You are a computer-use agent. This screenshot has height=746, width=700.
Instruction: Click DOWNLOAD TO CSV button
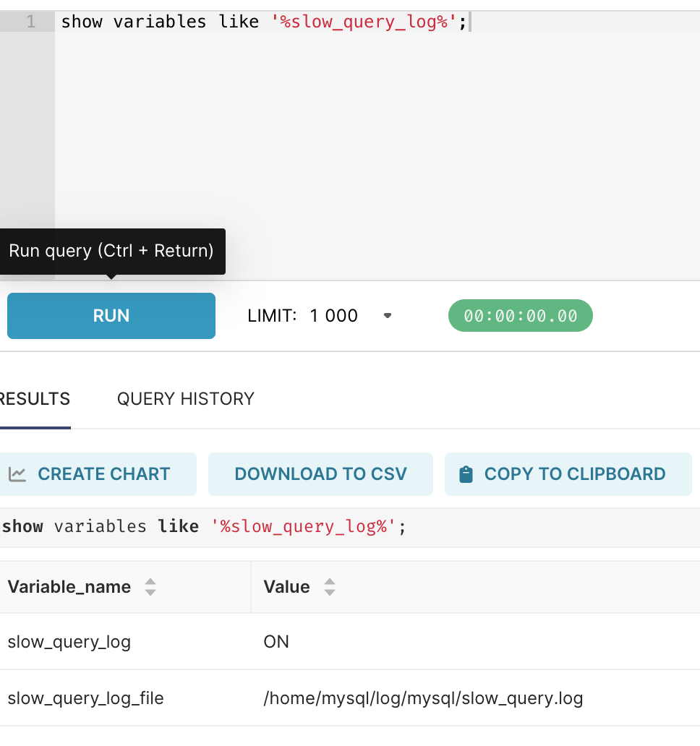[x=321, y=474]
